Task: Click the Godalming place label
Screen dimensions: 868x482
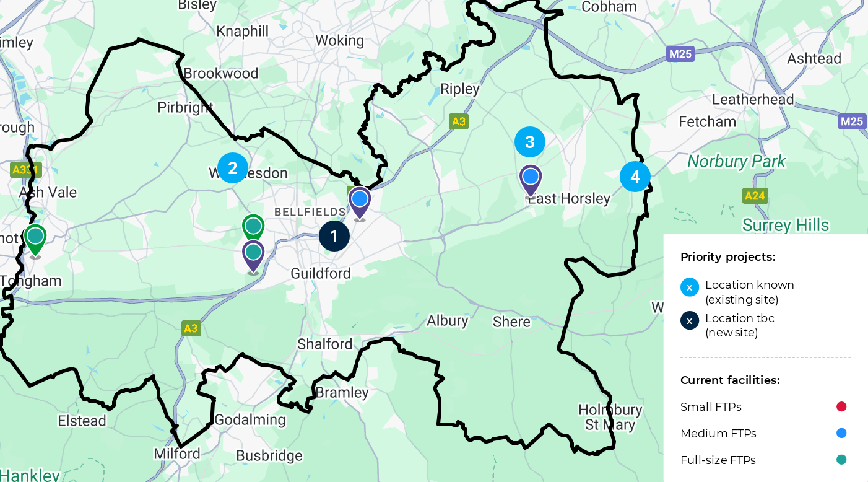Action: tap(250, 420)
